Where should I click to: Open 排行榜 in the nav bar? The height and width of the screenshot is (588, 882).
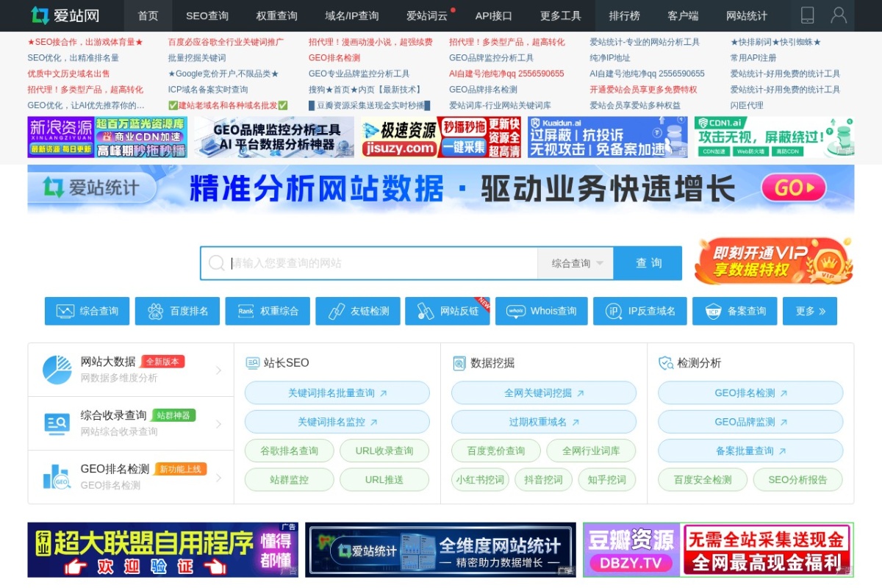(x=625, y=15)
